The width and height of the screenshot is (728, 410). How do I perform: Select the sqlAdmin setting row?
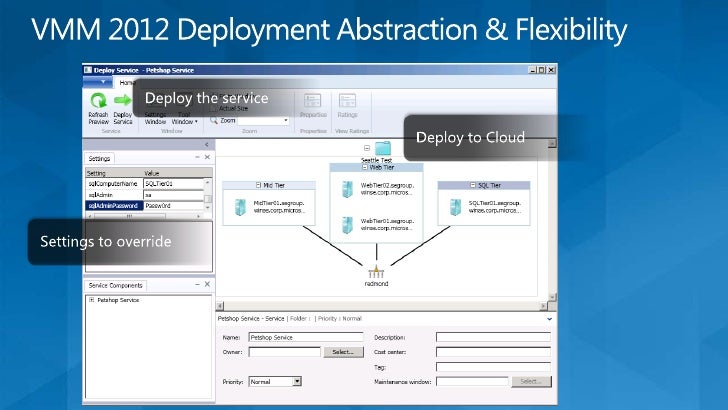[x=145, y=195]
